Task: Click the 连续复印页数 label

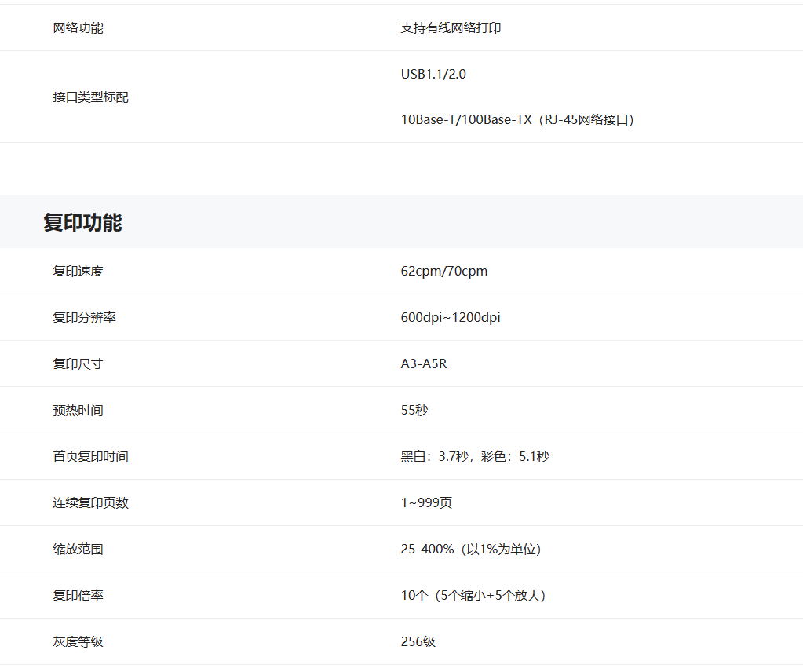Action: coord(90,503)
